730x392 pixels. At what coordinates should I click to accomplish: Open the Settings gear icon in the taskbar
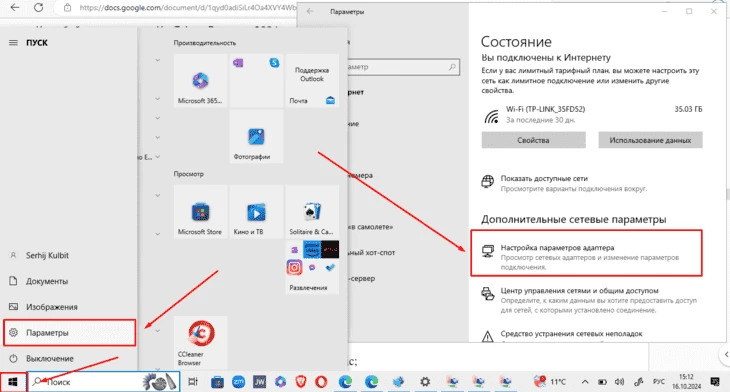[425, 382]
